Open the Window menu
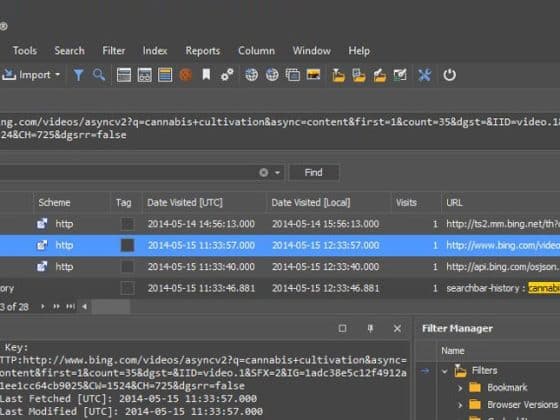This screenshot has height=420, width=560. [311, 51]
